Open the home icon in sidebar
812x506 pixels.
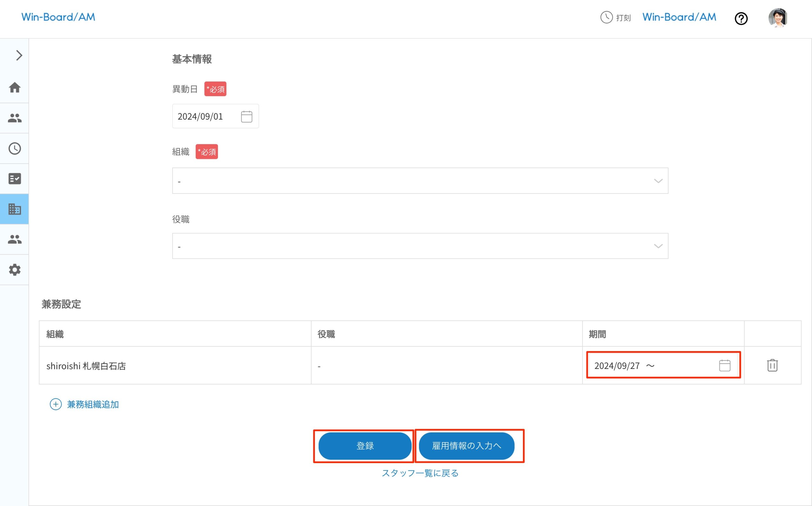coord(14,88)
